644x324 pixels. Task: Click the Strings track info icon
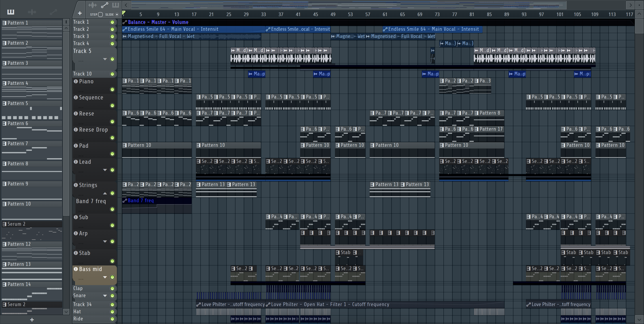(x=76, y=185)
